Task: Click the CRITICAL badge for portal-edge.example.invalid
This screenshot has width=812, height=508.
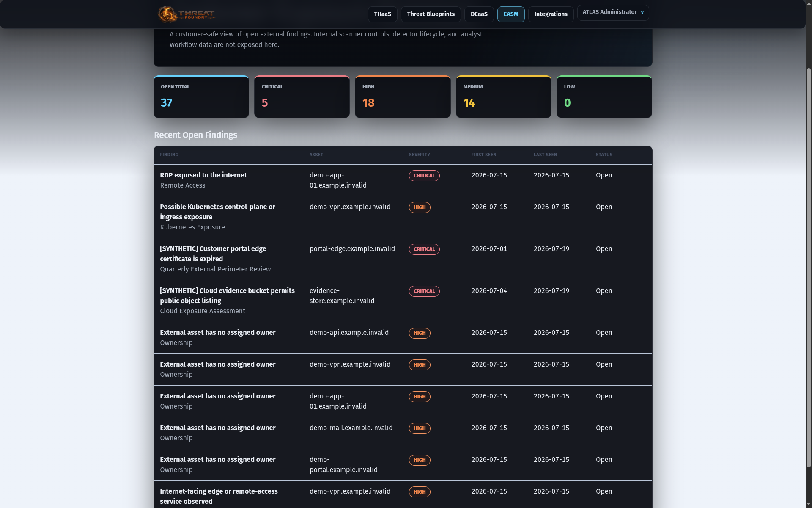Action: 424,249
